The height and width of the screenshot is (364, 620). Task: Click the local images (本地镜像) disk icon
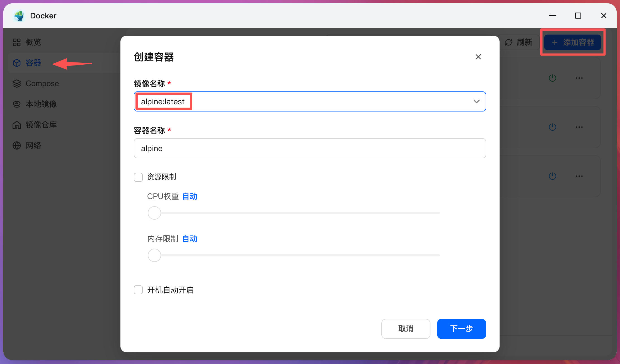pos(17,104)
